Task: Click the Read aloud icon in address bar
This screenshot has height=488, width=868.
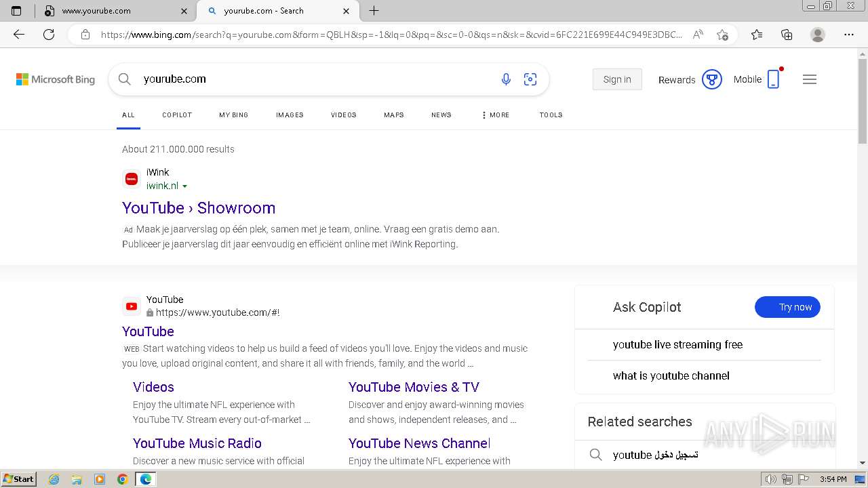Action: [x=698, y=35]
